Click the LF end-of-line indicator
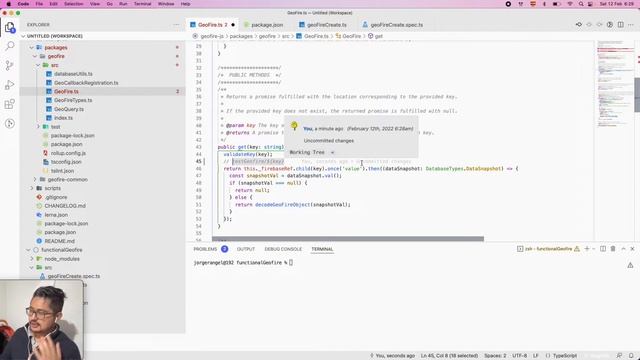The image size is (640, 360). click(x=536, y=356)
